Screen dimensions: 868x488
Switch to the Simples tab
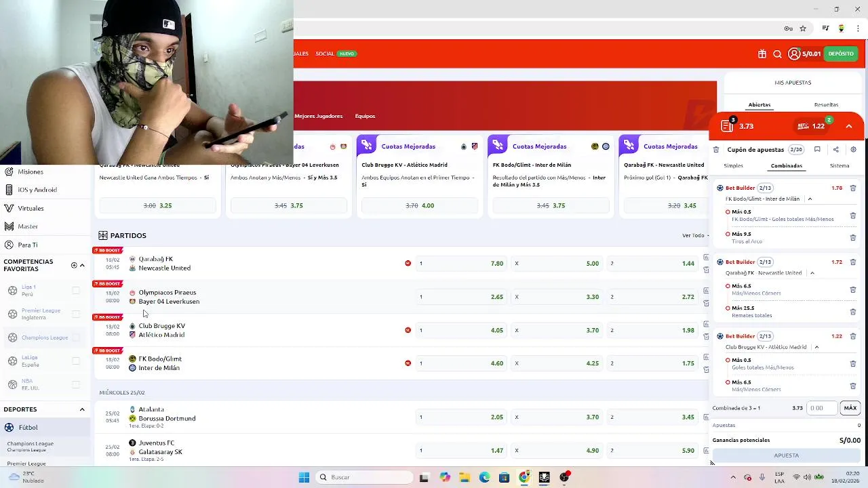coord(733,166)
